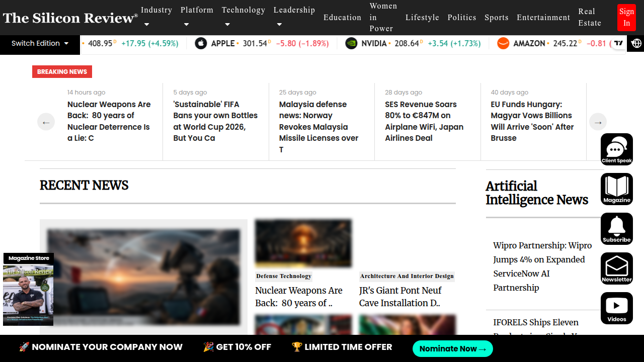Click 'NOMINATE YOUR COMPANY NOW' banner text
The width and height of the screenshot is (644, 362).
107,347
